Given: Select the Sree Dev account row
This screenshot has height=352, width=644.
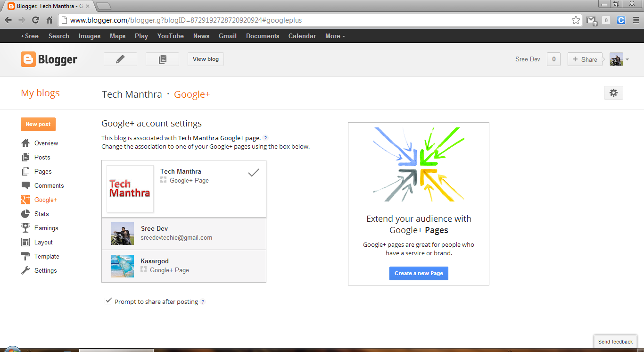Looking at the screenshot, I should click(184, 234).
